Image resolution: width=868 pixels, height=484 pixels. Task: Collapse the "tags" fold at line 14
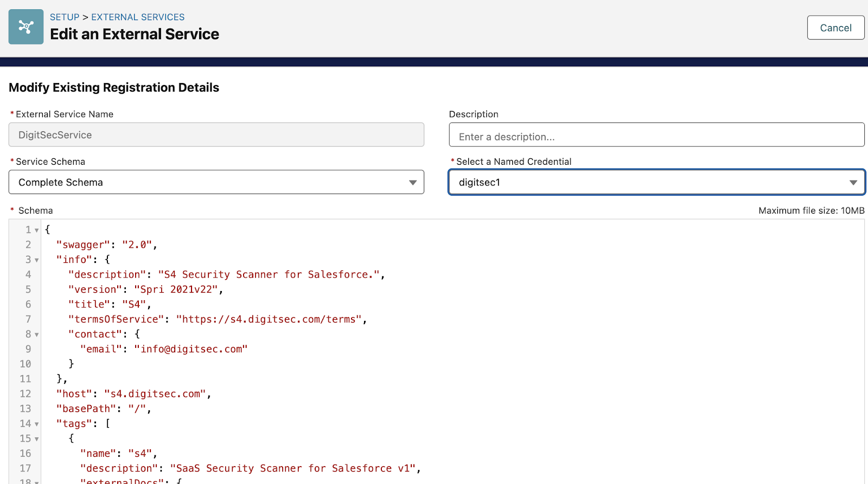[37, 424]
